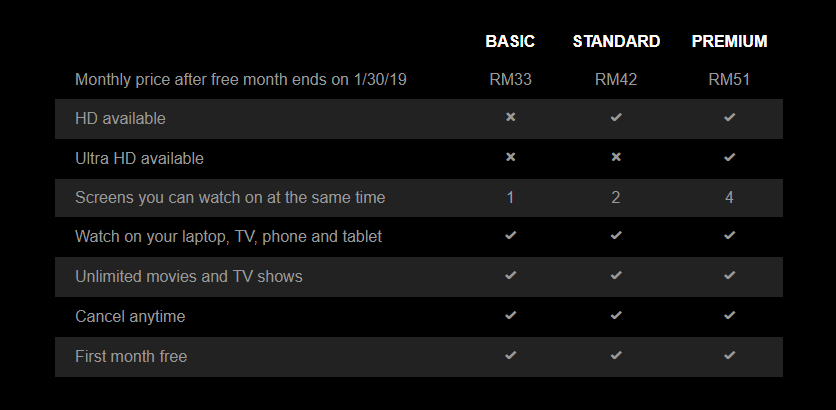Click Standard checkmark for Unlimited movies row
This screenshot has width=836, height=410.
click(616, 275)
